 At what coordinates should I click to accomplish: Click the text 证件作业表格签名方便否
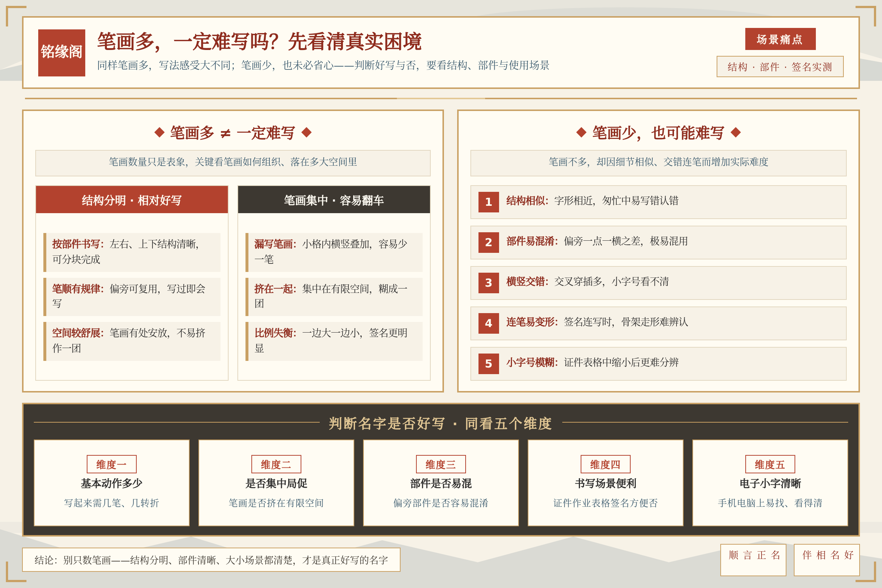(606, 503)
